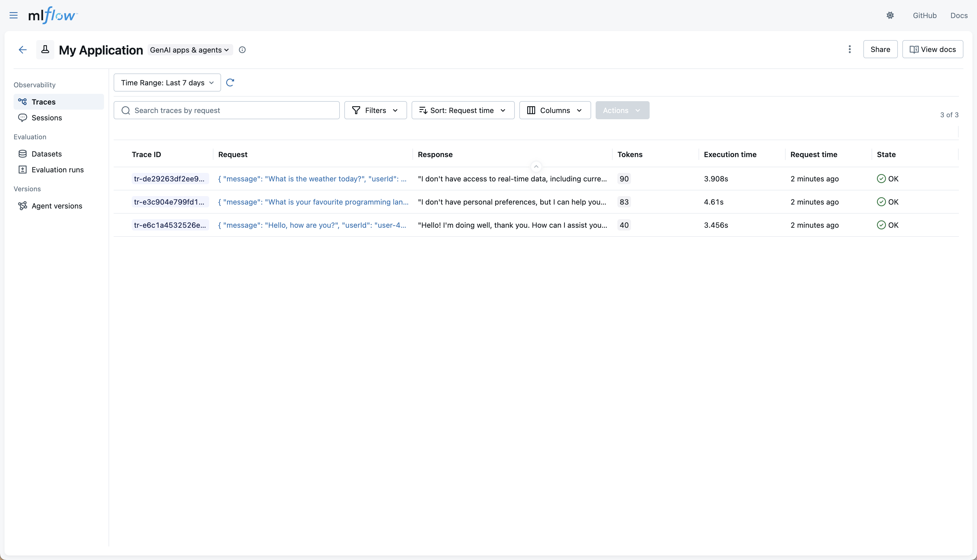Change GenAI apps & agents type
This screenshot has height=560, width=977.
pyautogui.click(x=190, y=50)
